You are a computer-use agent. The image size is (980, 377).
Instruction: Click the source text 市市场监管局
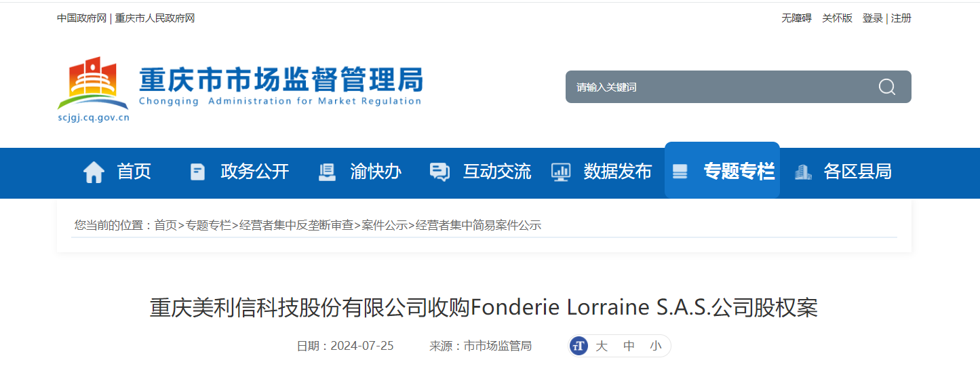click(x=498, y=346)
